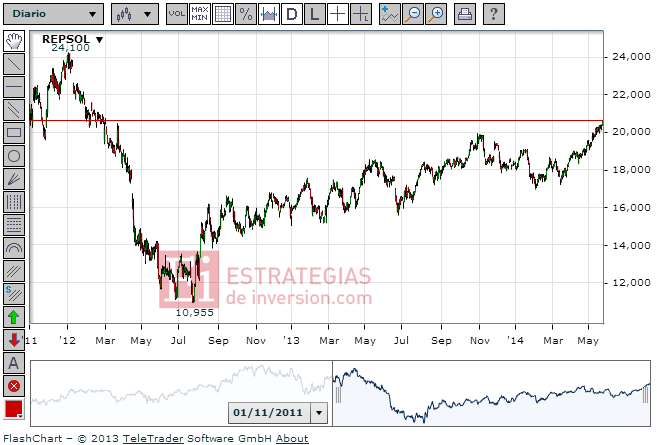Open the red drawing color picker

click(14, 409)
